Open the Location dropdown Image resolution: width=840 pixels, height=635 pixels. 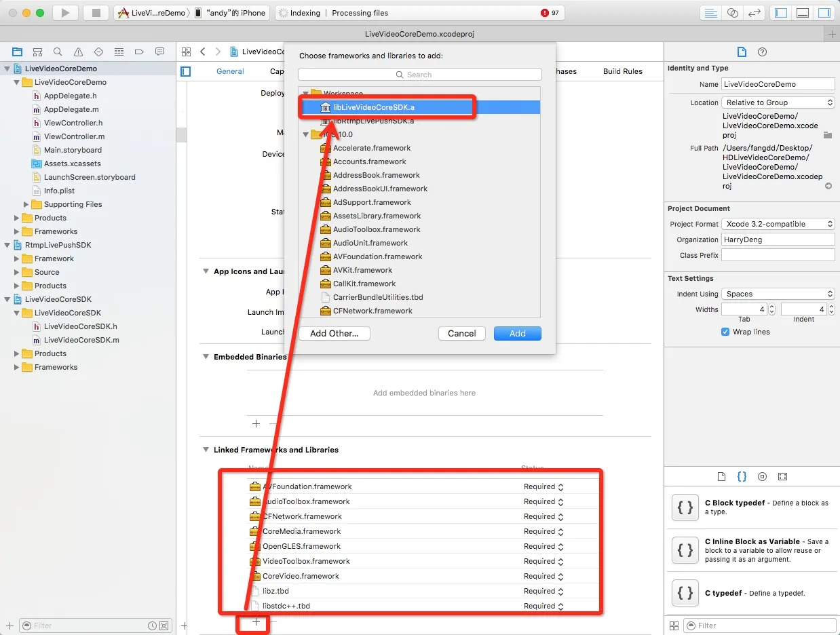click(778, 102)
